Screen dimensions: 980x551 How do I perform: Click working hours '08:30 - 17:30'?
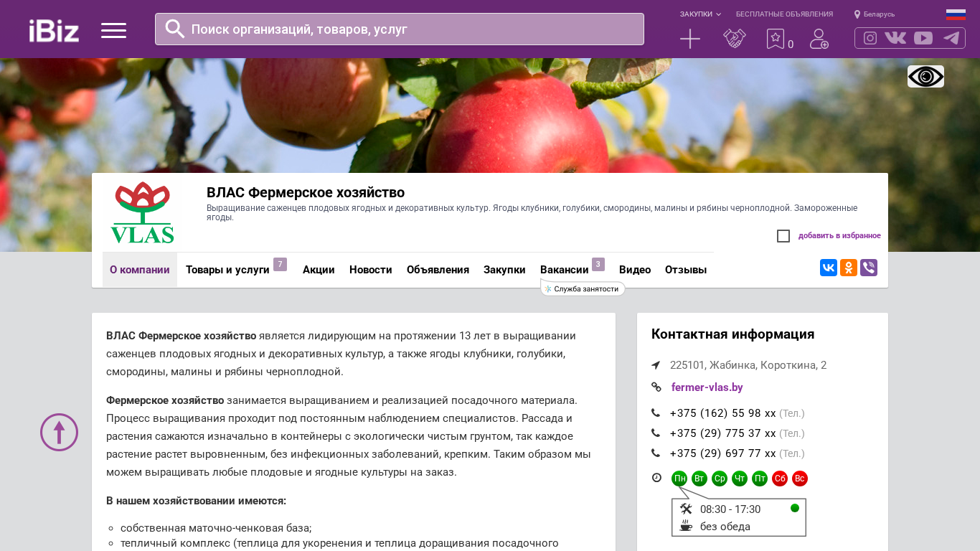click(x=730, y=509)
